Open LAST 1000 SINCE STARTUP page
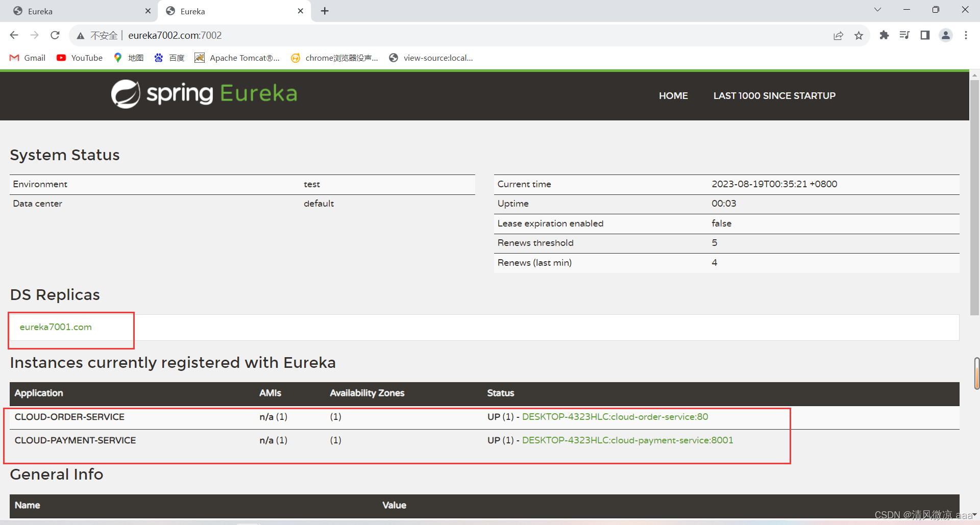Viewport: 980px width, 525px height. click(774, 95)
